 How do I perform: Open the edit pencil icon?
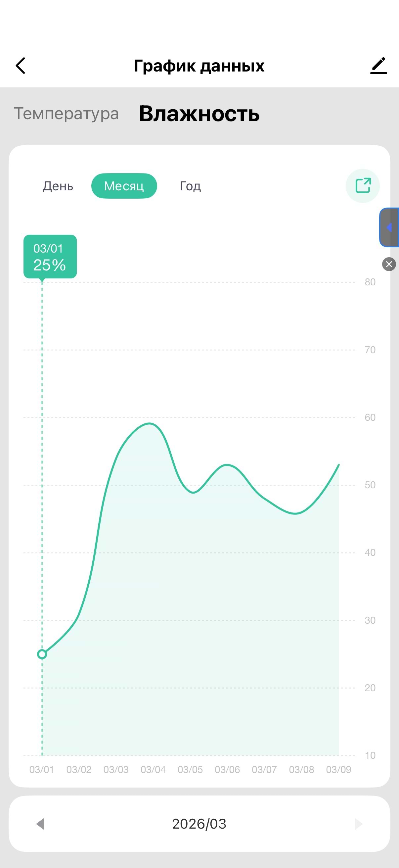coord(378,65)
